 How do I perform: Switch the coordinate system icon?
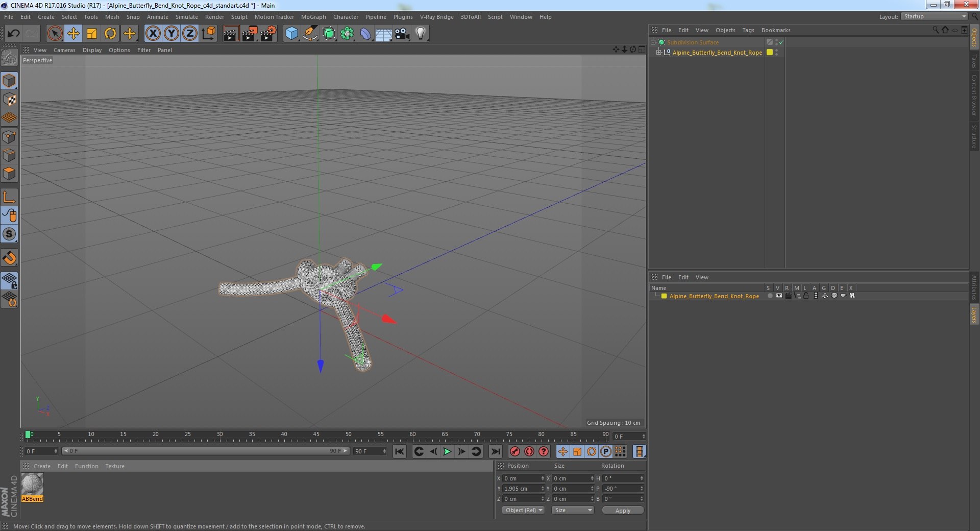(x=209, y=34)
